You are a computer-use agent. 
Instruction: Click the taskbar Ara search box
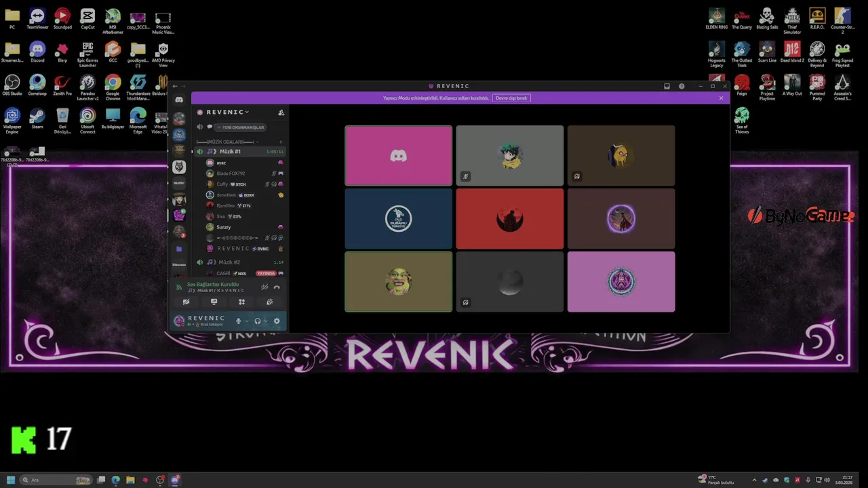coord(56,480)
